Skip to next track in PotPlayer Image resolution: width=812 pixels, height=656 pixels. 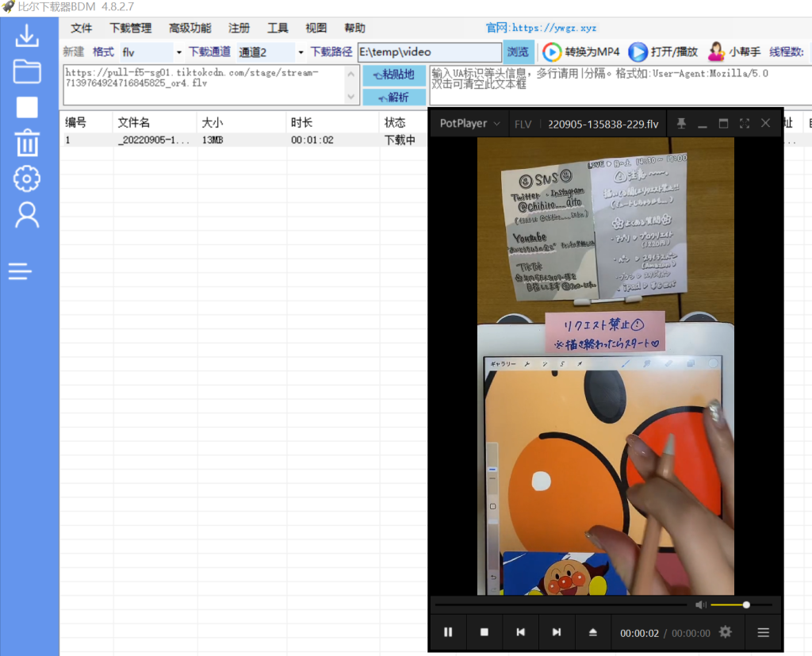click(557, 631)
